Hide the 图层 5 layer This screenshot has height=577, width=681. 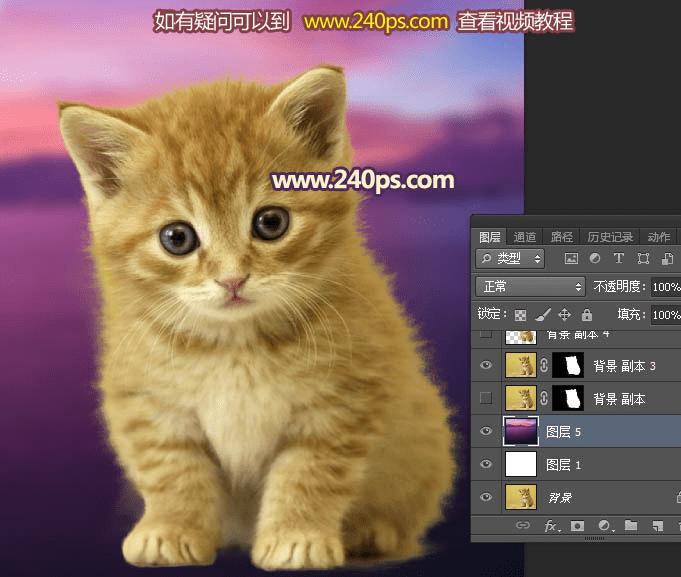[486, 431]
